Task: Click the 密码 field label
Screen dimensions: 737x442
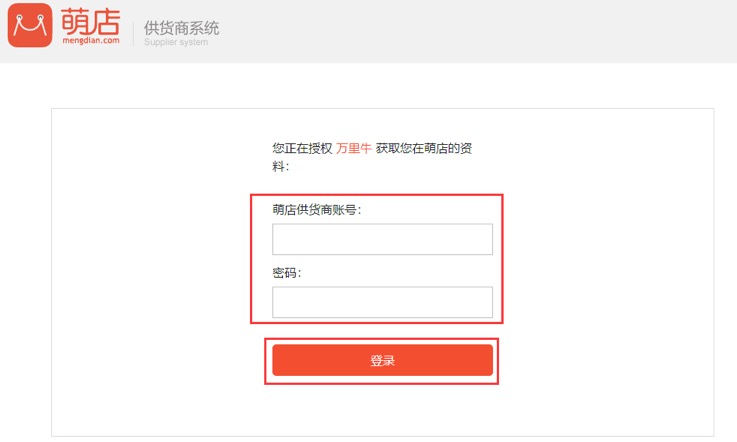Action: click(x=286, y=272)
